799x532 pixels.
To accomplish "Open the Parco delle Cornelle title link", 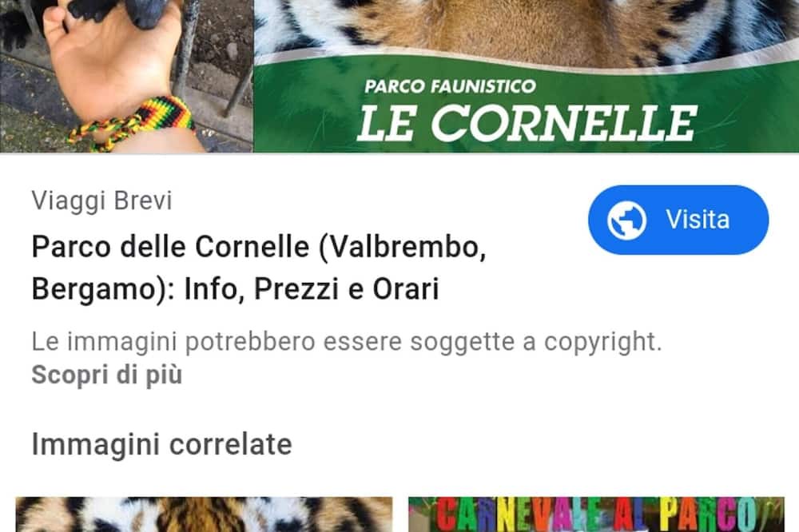I will click(259, 268).
